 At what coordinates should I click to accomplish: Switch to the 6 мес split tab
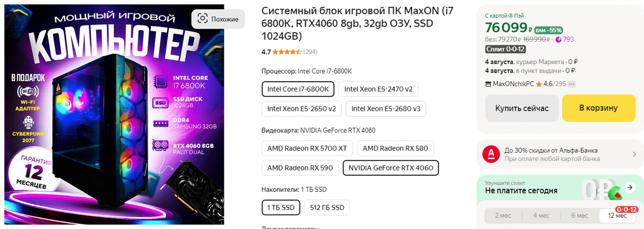click(580, 216)
